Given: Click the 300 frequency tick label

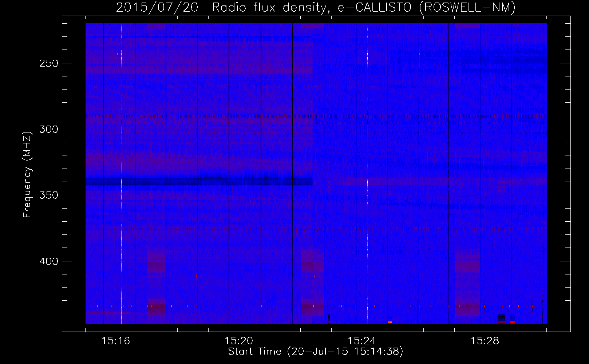Looking at the screenshot, I should [x=49, y=129].
